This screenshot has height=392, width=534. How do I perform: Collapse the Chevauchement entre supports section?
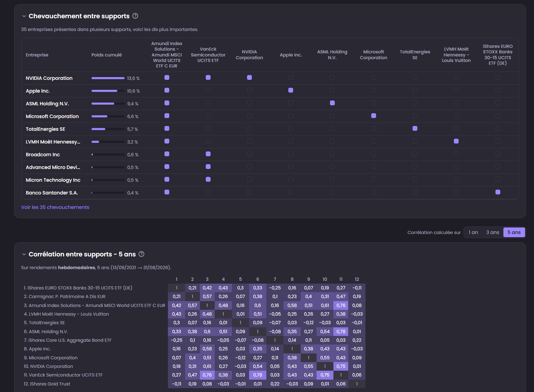24,16
